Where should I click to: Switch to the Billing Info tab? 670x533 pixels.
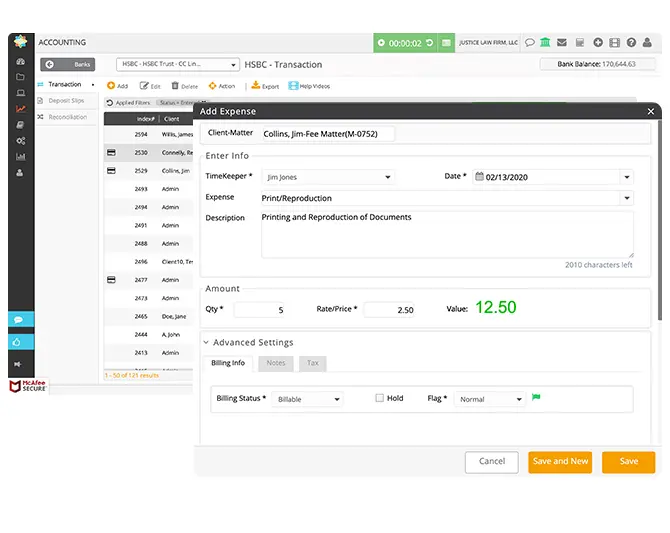pos(228,363)
